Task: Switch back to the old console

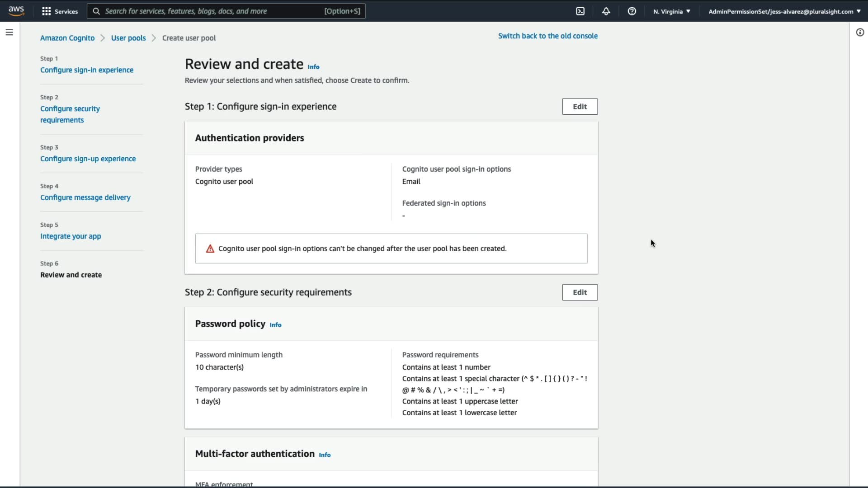Action: click(547, 36)
